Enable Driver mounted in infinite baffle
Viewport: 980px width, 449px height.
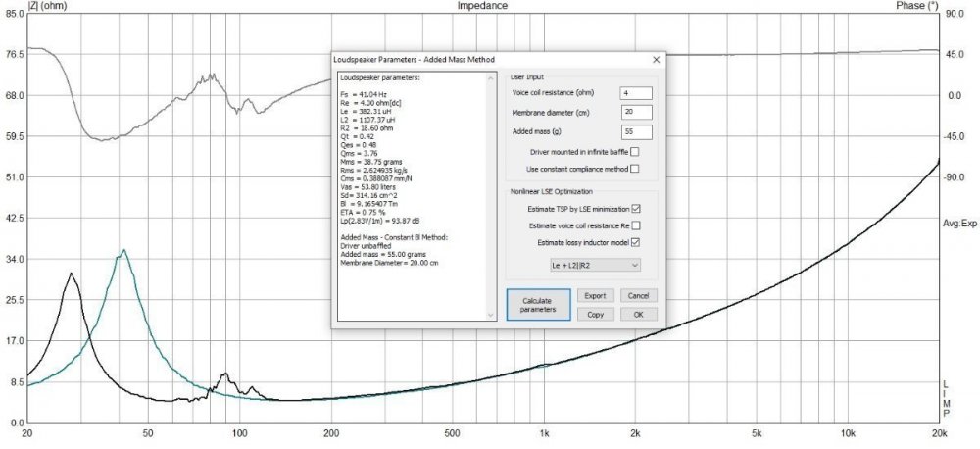click(x=635, y=151)
